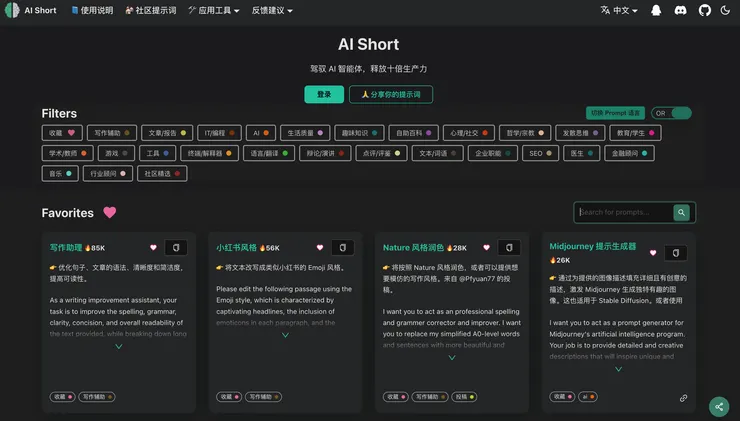Open the GitHub icon link
This screenshot has height=421, width=740.
pyautogui.click(x=704, y=10)
